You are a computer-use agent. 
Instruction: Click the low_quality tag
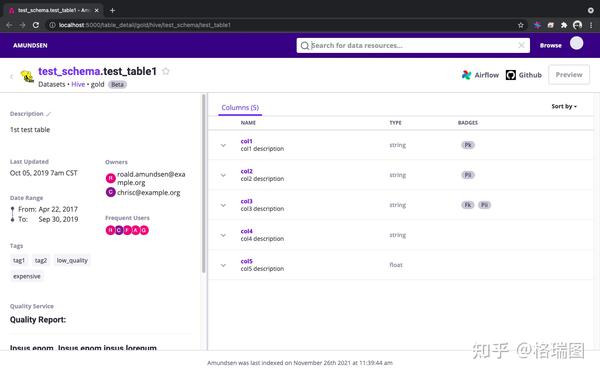pyautogui.click(x=72, y=261)
